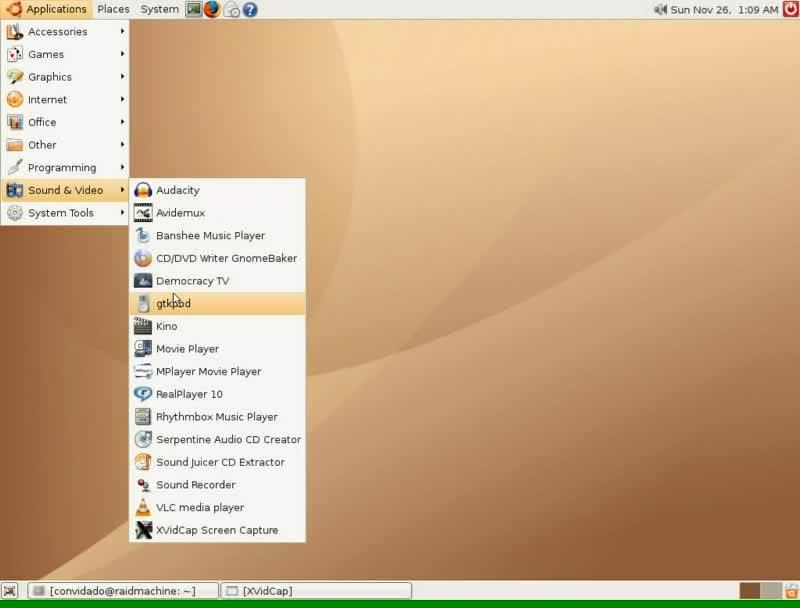
Task: Click the Audacity headphones icon
Action: [143, 190]
